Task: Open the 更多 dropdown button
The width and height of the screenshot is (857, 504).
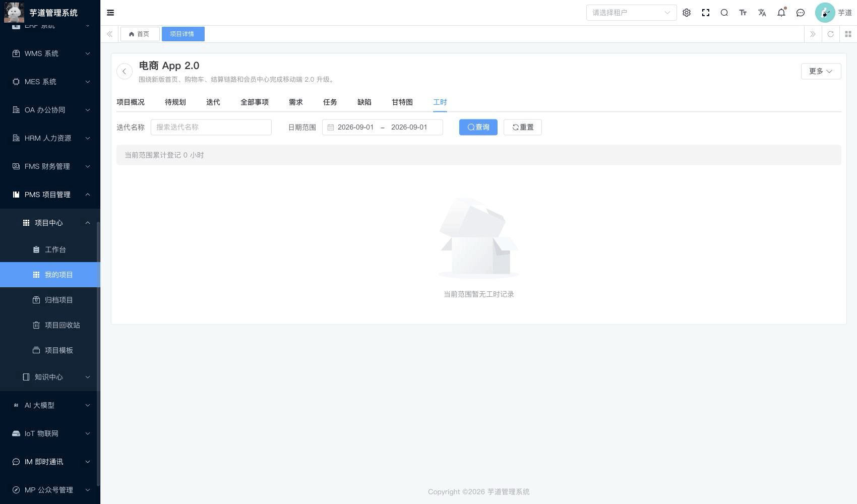Action: (x=821, y=71)
